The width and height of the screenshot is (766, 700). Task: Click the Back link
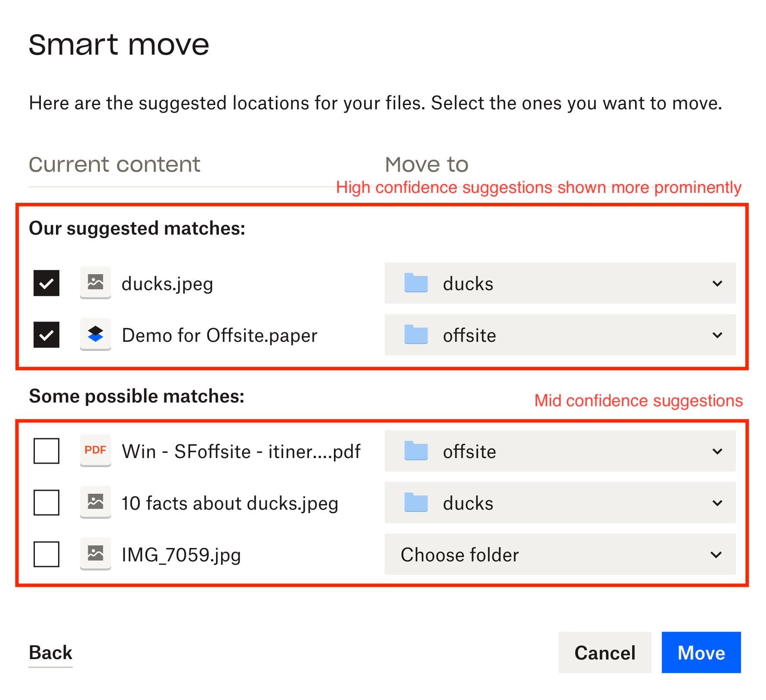click(50, 653)
